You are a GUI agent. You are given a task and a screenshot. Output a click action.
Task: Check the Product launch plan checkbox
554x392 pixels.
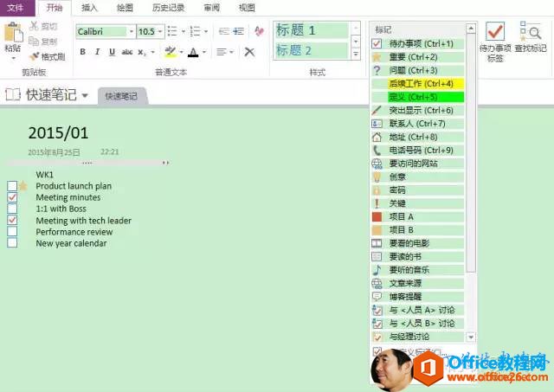pyautogui.click(x=12, y=186)
